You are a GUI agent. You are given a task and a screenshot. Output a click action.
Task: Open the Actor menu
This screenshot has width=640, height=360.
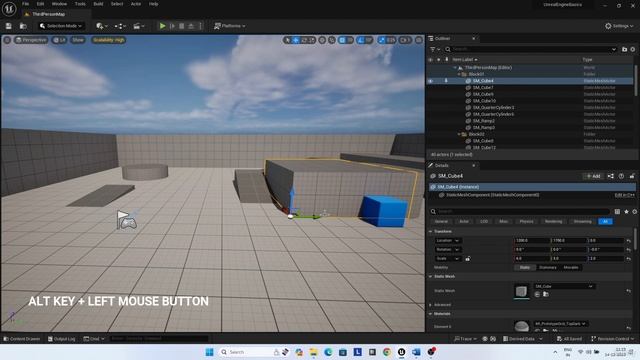136,4
